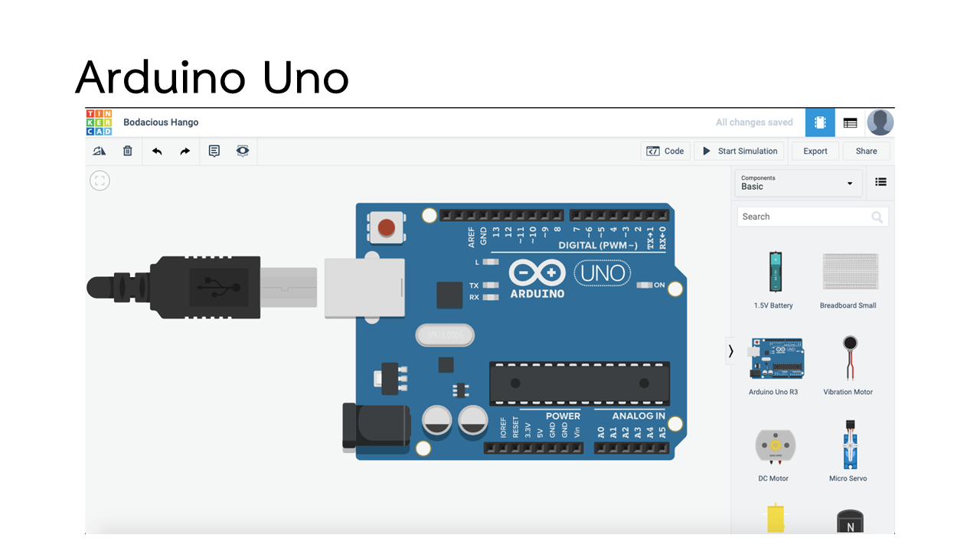Click the UNO label on the board
This screenshot has width=980, height=551.
[603, 273]
